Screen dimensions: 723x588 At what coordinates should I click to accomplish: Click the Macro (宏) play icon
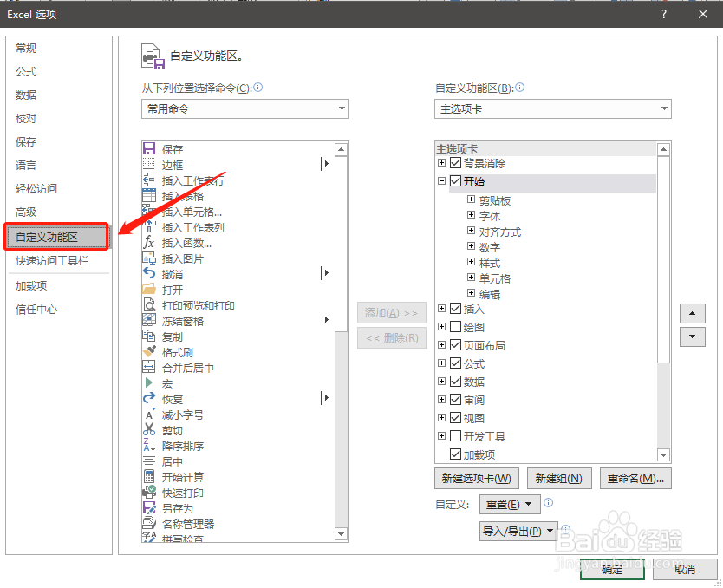click(149, 382)
